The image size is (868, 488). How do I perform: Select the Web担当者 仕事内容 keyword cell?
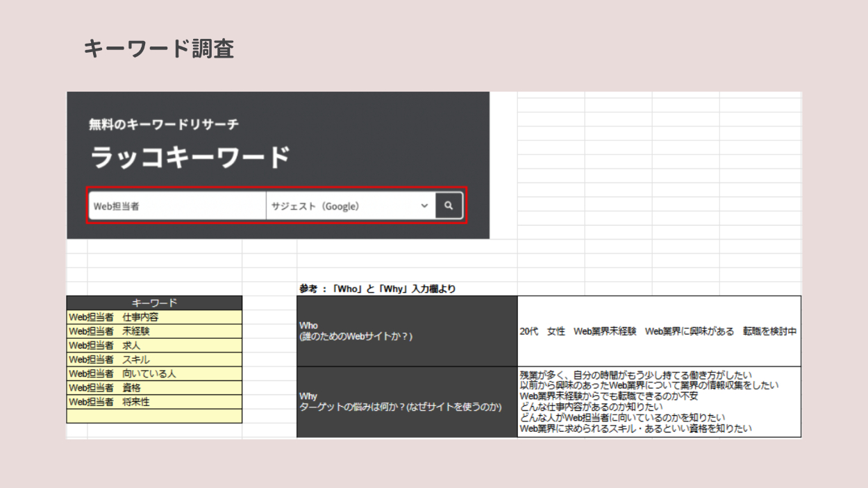[154, 317]
